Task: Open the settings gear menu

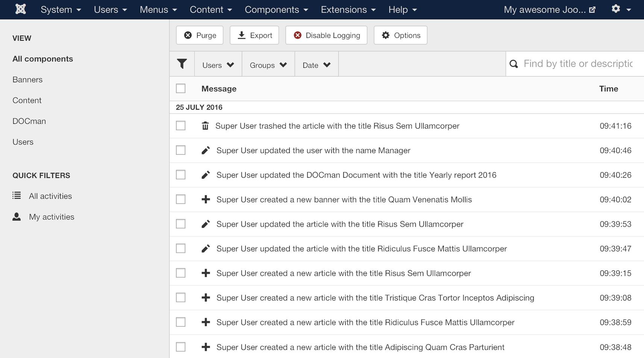Action: pos(621,9)
